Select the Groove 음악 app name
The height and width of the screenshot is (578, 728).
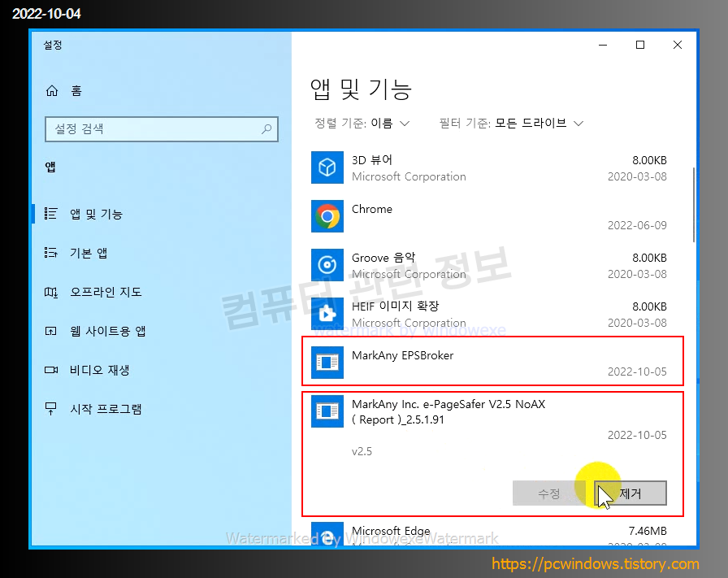click(383, 258)
